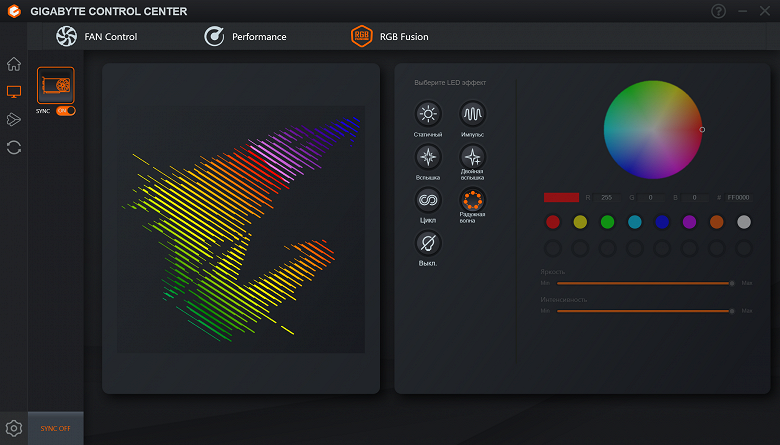Minimize the Gigabyte Control Center window
The height and width of the screenshot is (445, 780).
(743, 11)
